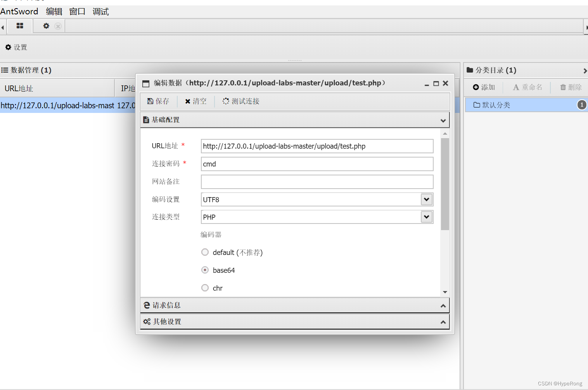This screenshot has width=588, height=390.
Task: Click the dialog scrollbar up arrow
Action: point(445,133)
